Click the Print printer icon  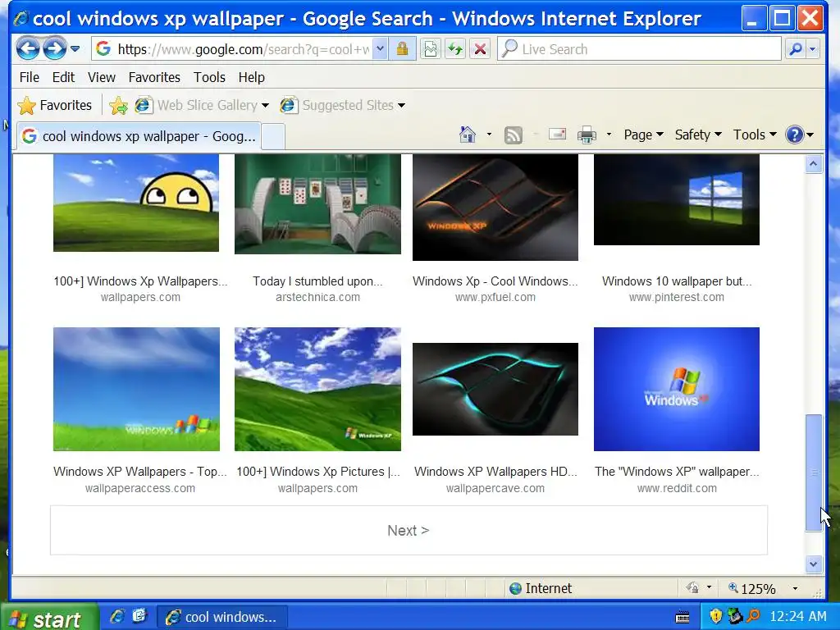587,135
